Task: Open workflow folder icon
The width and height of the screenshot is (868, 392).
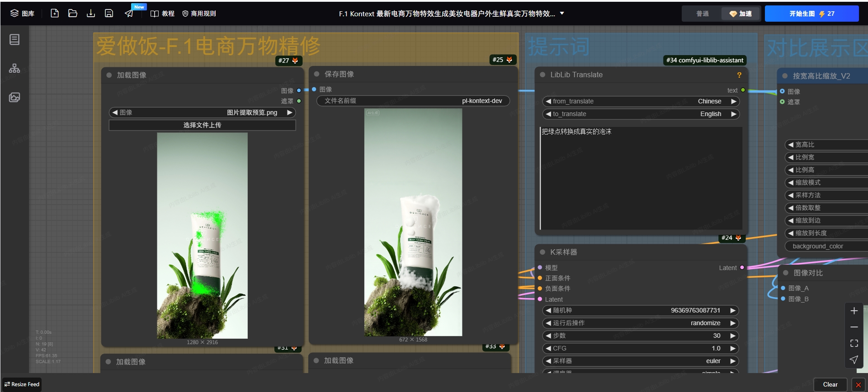Action: point(73,14)
